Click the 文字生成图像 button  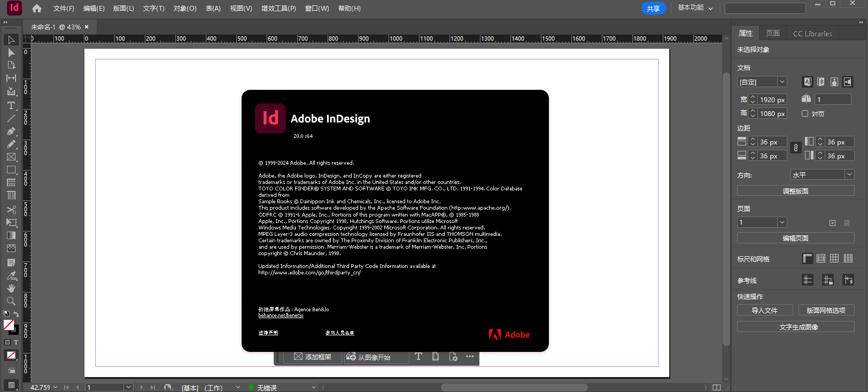click(x=796, y=327)
